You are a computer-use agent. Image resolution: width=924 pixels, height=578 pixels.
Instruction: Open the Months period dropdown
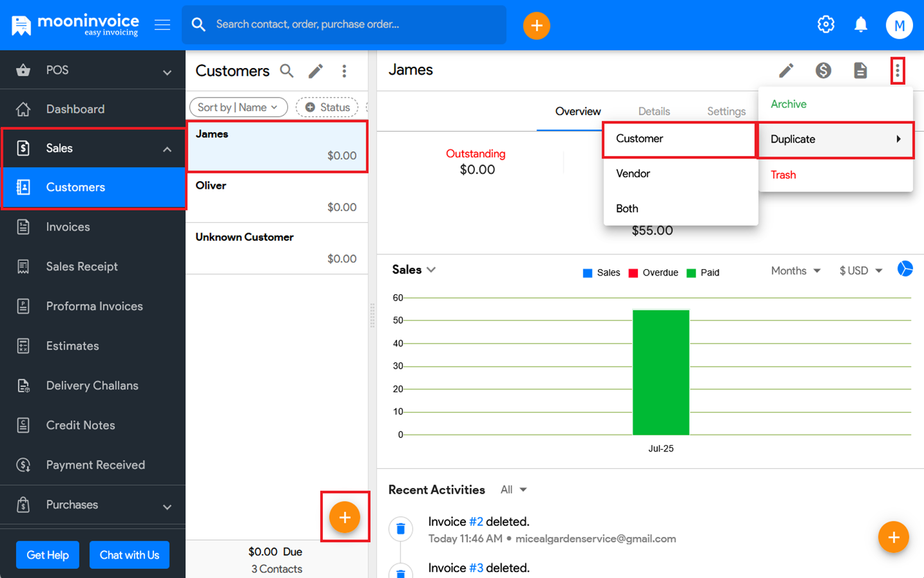pyautogui.click(x=796, y=271)
